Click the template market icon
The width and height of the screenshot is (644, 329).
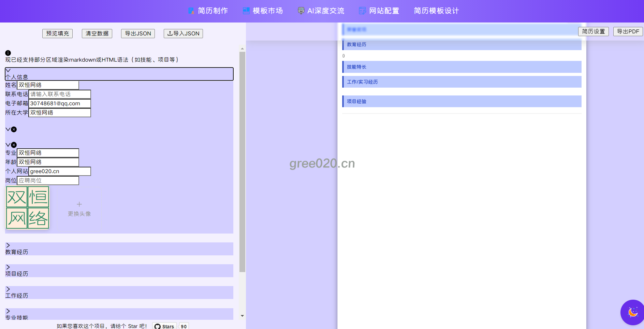(x=246, y=11)
